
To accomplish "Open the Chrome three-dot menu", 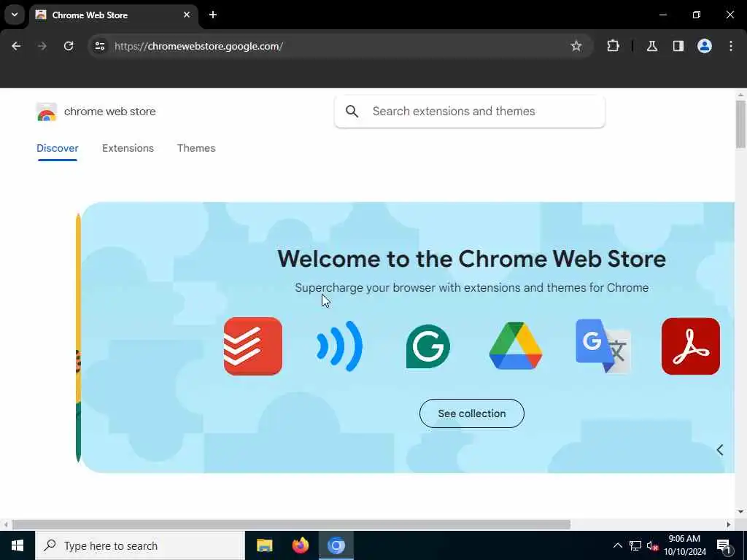I will [731, 46].
